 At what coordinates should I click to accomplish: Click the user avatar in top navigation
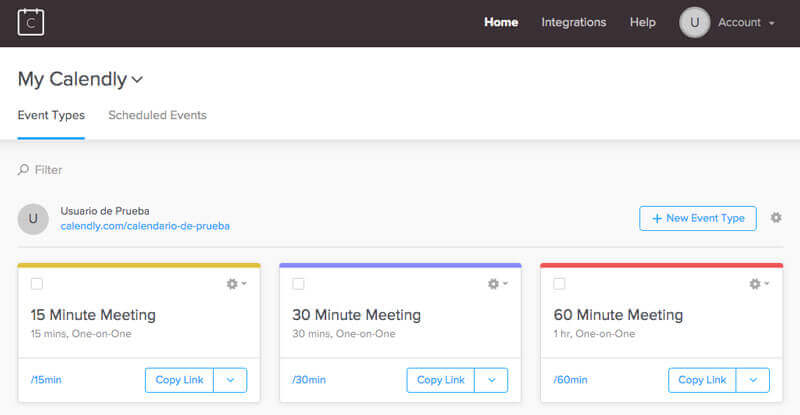tap(694, 22)
